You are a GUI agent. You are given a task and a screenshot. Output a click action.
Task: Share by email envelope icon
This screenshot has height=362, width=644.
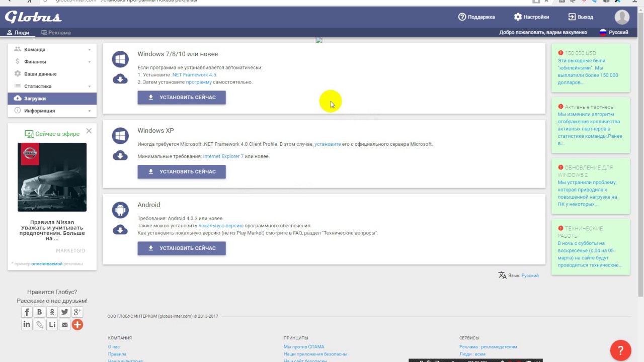tap(64, 325)
